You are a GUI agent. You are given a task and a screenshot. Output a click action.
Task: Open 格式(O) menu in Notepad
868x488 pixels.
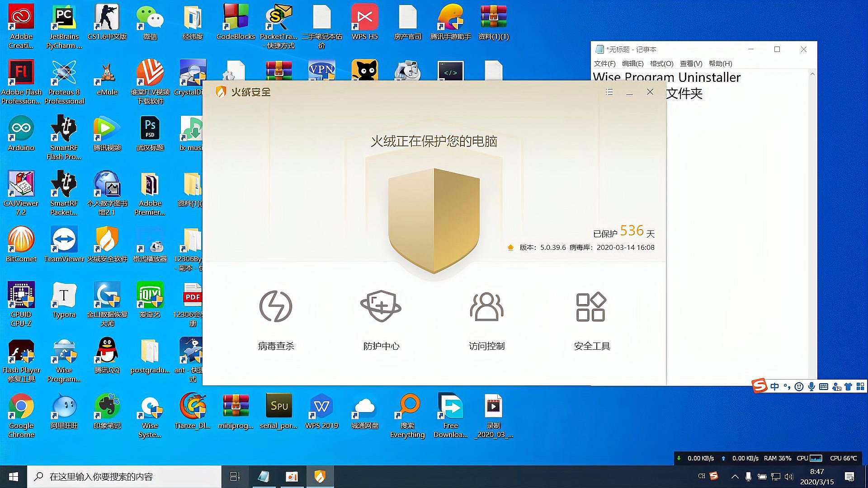pos(661,64)
